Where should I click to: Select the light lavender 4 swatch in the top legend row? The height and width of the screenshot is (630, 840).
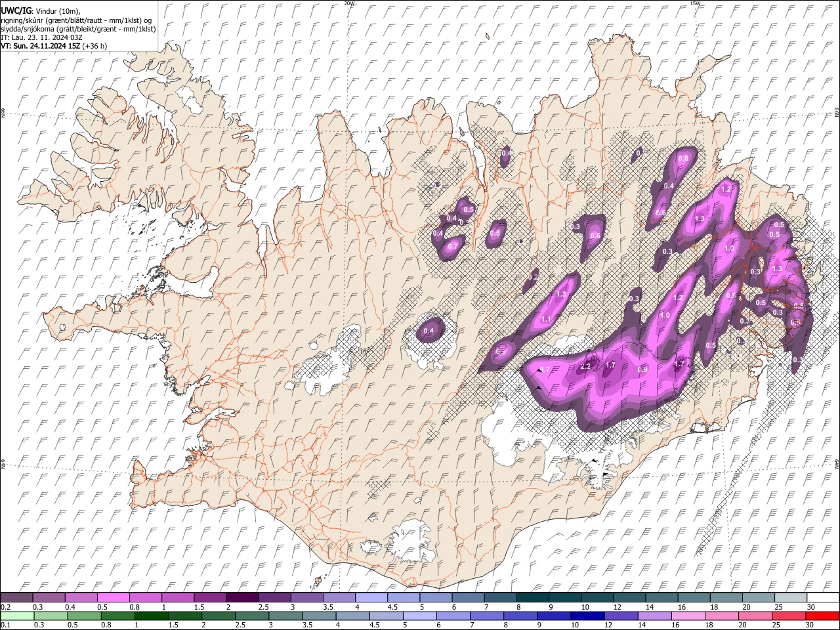(370, 597)
